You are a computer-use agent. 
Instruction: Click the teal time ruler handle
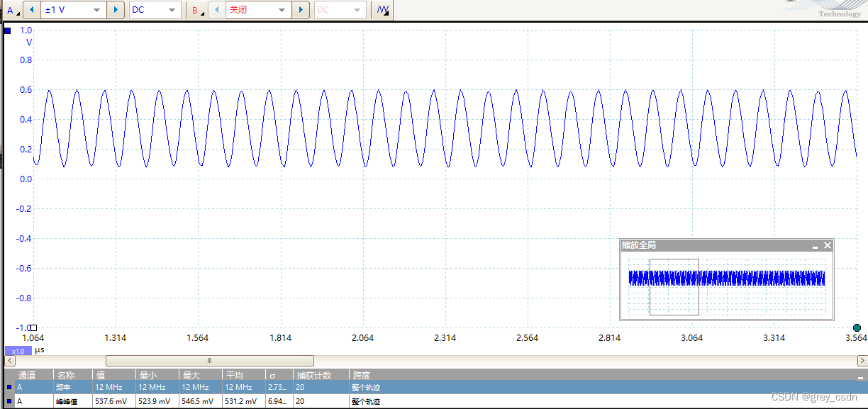pos(857,327)
